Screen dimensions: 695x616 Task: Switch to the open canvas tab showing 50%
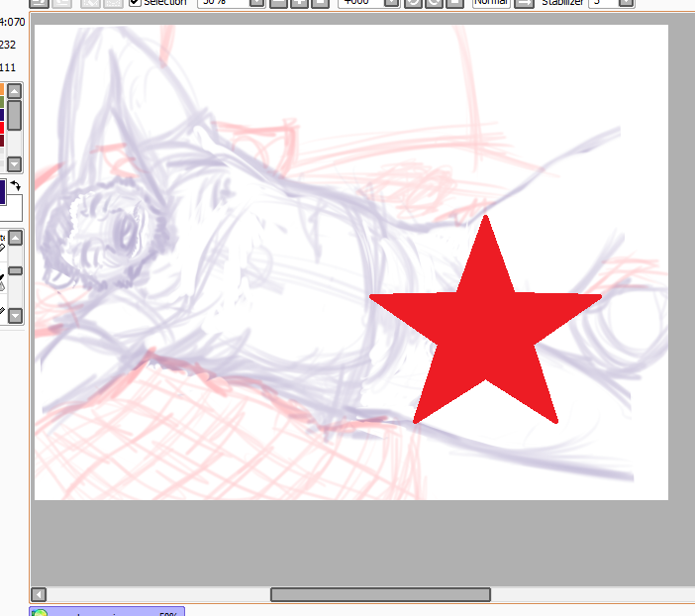click(107, 612)
